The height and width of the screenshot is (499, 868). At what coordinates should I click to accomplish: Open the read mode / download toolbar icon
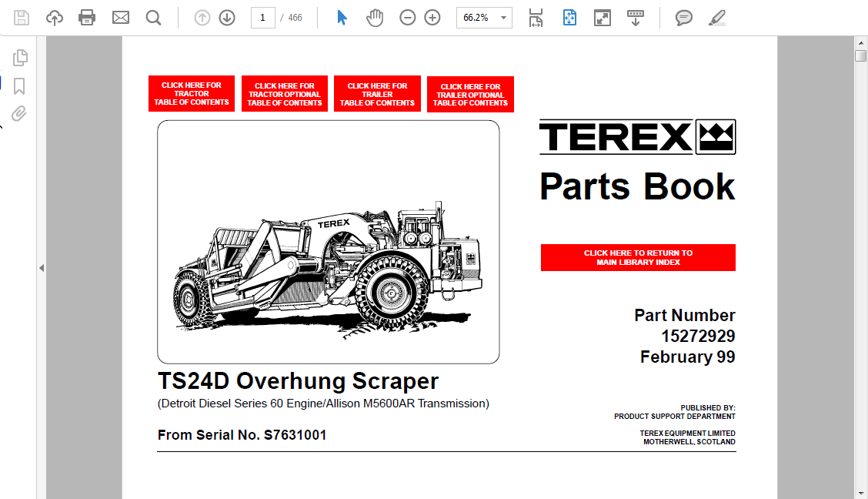(636, 18)
